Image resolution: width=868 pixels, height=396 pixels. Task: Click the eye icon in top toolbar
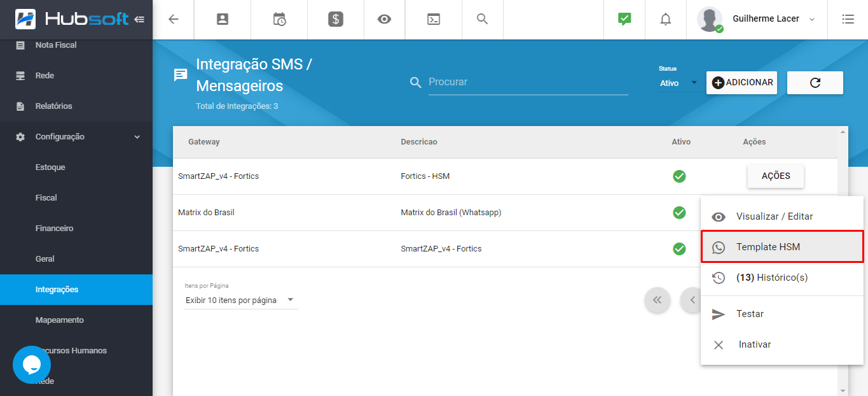pyautogui.click(x=384, y=19)
